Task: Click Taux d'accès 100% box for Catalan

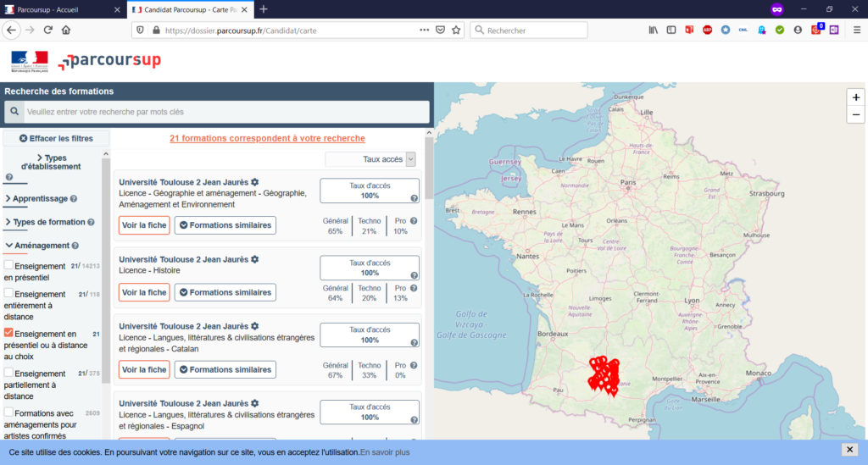Action: tap(370, 335)
